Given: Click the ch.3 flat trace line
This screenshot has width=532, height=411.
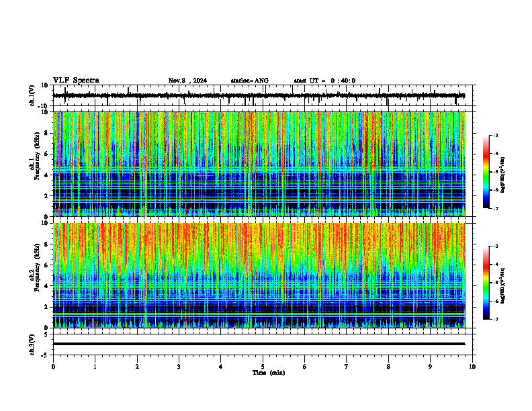Looking at the screenshot, I should [x=259, y=344].
